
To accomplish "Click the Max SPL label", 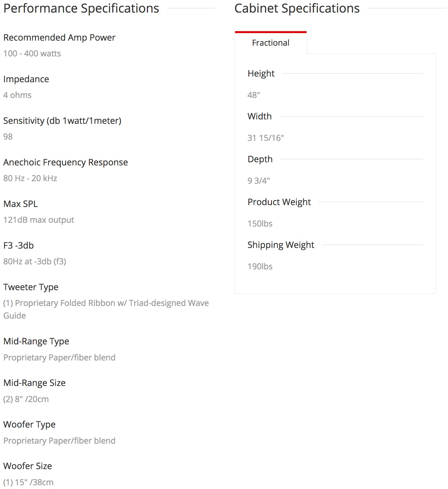I will coord(20,204).
